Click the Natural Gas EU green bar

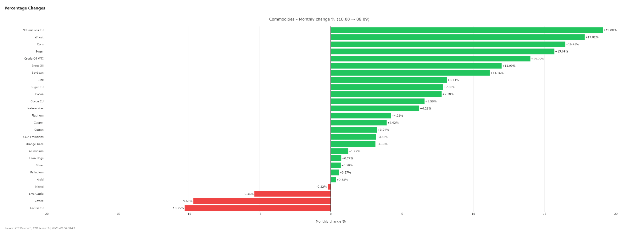point(467,30)
